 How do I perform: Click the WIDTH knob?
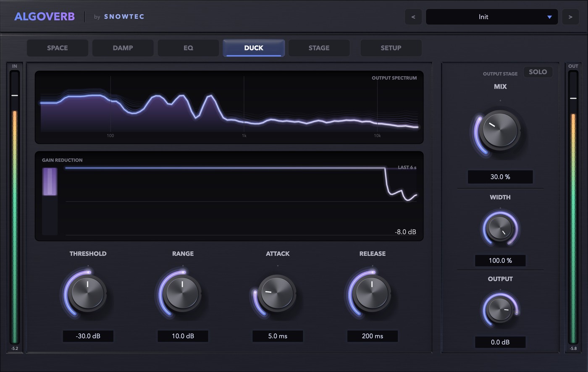pyautogui.click(x=500, y=228)
